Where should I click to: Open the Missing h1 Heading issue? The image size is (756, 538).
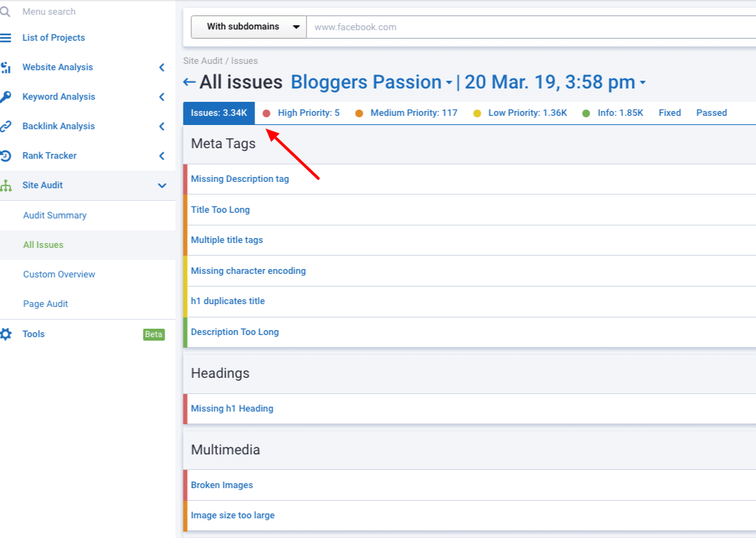coord(232,409)
